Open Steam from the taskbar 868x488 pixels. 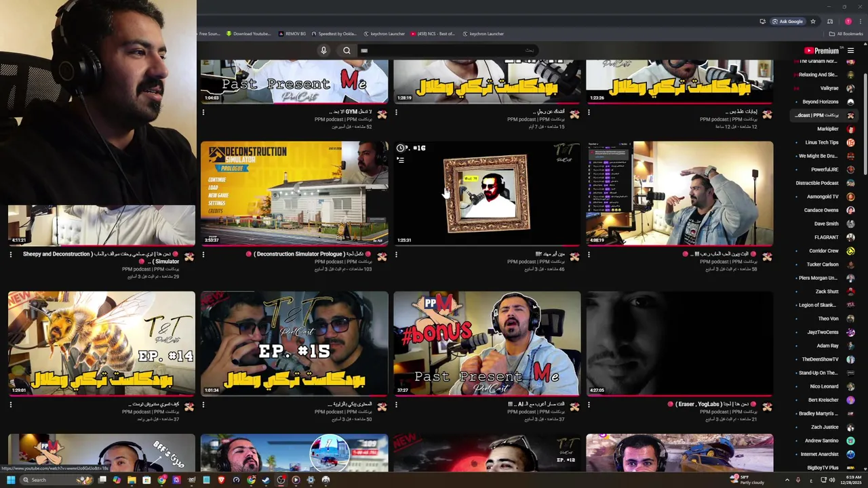[x=266, y=480]
